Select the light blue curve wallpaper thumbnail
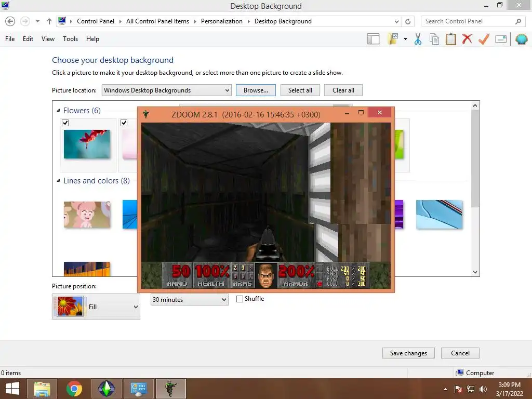This screenshot has height=399, width=532. [439, 215]
